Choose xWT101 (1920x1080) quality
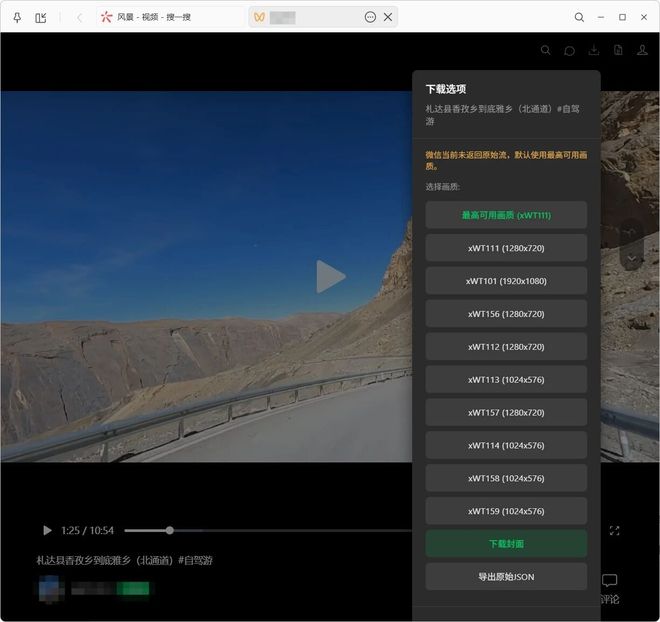The height and width of the screenshot is (622, 660). pos(506,281)
